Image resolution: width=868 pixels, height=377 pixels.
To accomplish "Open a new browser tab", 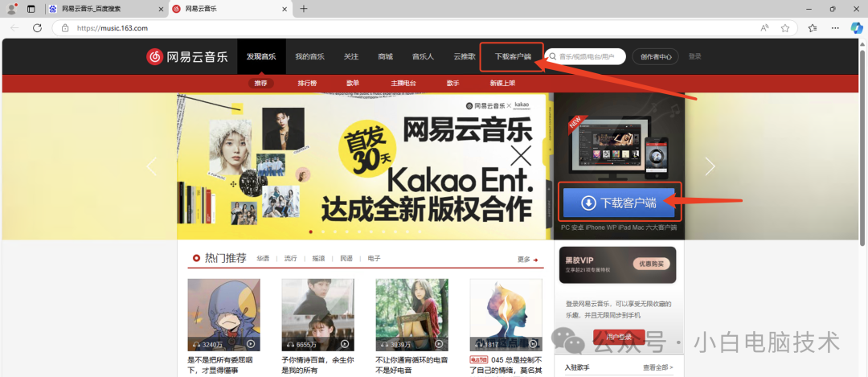I will pos(303,9).
